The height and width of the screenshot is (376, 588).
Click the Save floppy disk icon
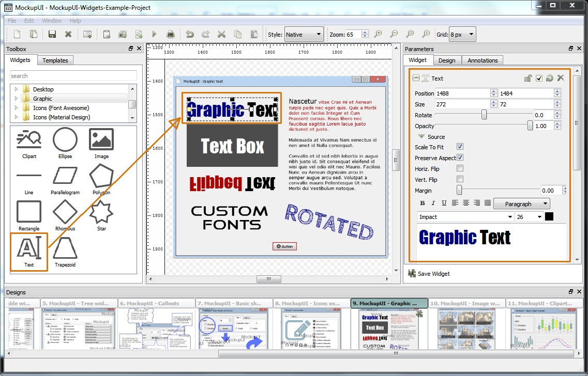(52, 35)
